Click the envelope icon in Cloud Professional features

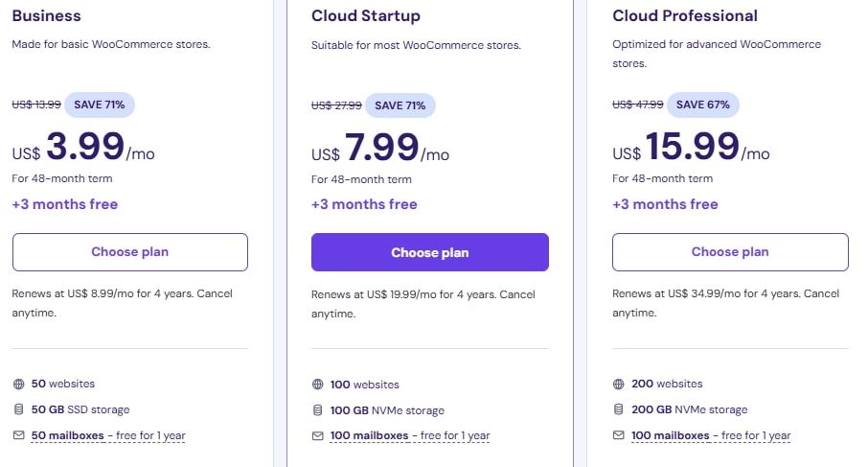pos(619,435)
